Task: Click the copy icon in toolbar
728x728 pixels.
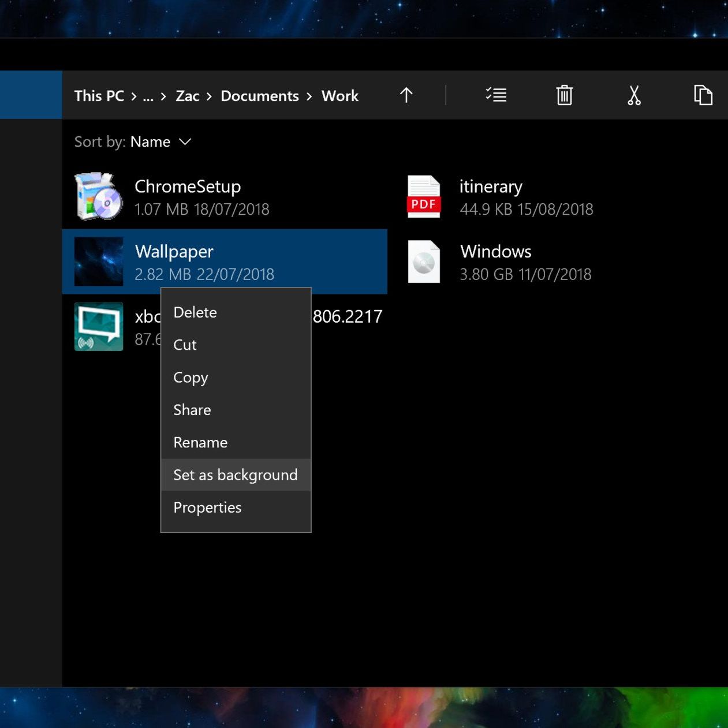Action: [x=703, y=95]
